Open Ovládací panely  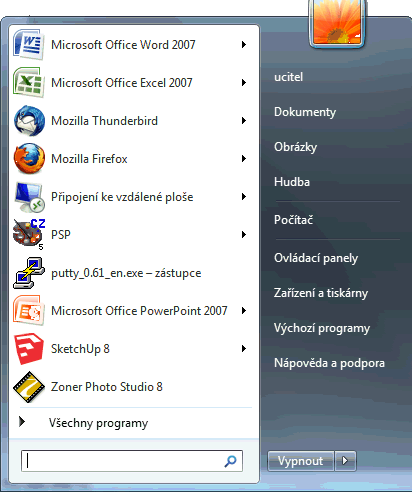tap(316, 258)
